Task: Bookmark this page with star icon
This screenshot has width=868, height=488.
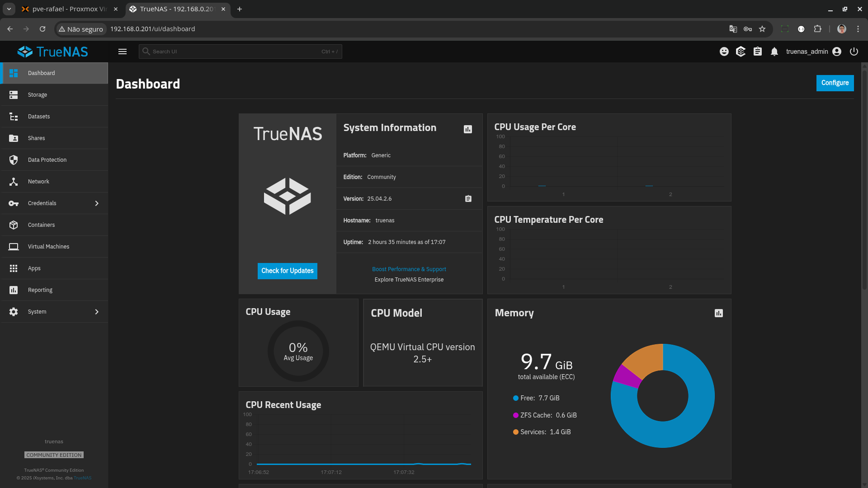Action: click(762, 29)
